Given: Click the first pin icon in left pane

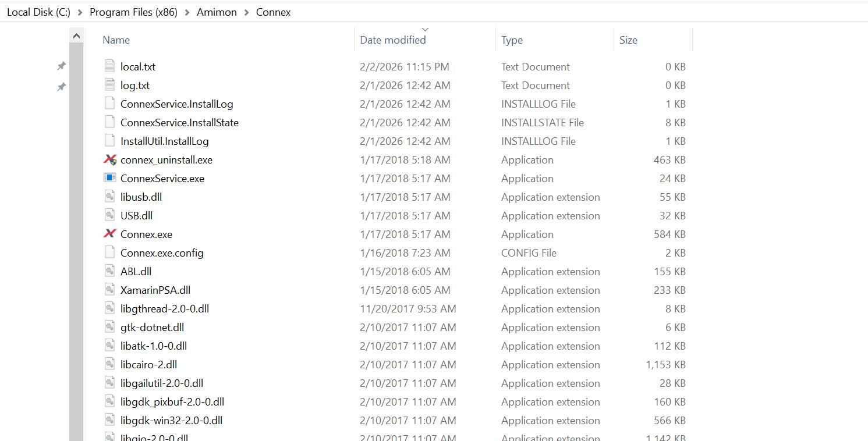Looking at the screenshot, I should pos(61,66).
